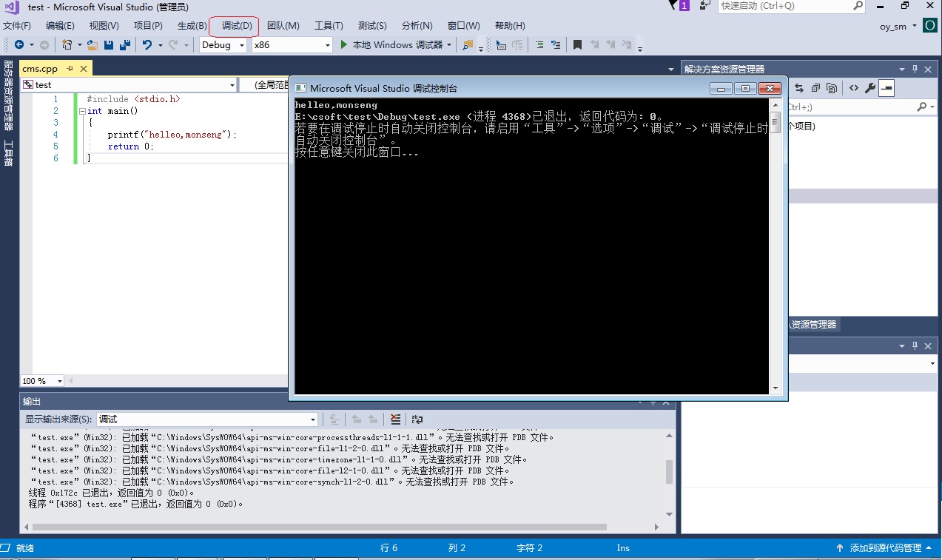Image resolution: width=942 pixels, height=560 pixels.
Task: Click the printf line in code editor
Action: click(172, 135)
